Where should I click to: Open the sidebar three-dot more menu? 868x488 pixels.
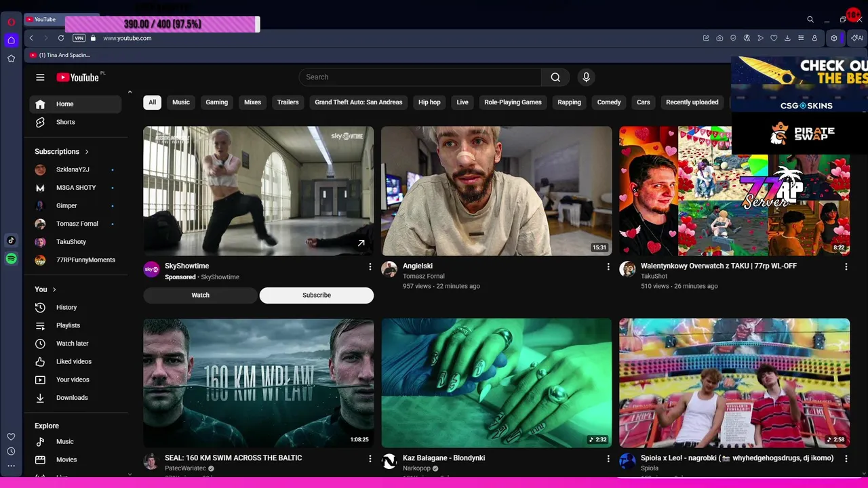coord(11,466)
